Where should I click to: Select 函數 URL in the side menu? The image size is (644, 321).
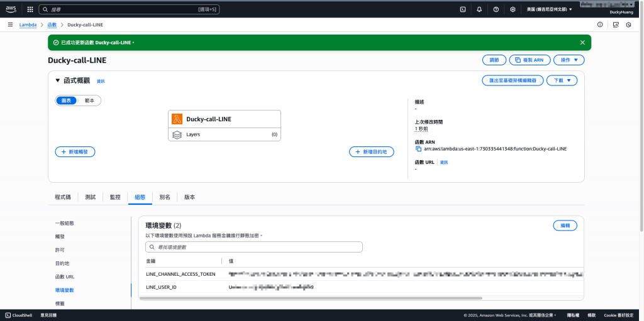65,276
